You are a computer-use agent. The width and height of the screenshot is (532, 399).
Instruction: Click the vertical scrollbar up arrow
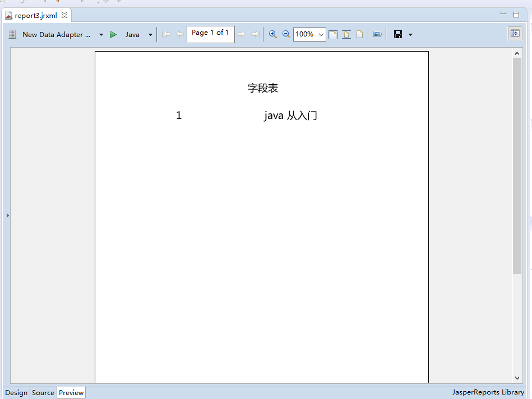pyautogui.click(x=517, y=53)
